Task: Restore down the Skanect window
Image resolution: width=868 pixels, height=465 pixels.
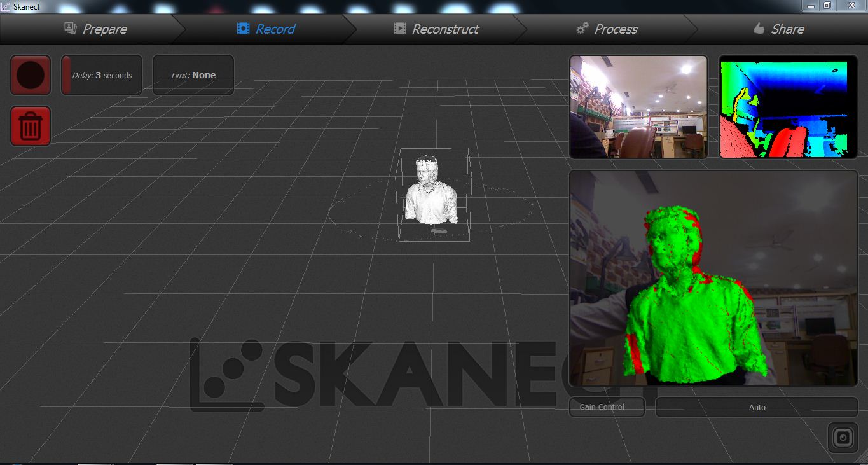Action: click(x=827, y=6)
